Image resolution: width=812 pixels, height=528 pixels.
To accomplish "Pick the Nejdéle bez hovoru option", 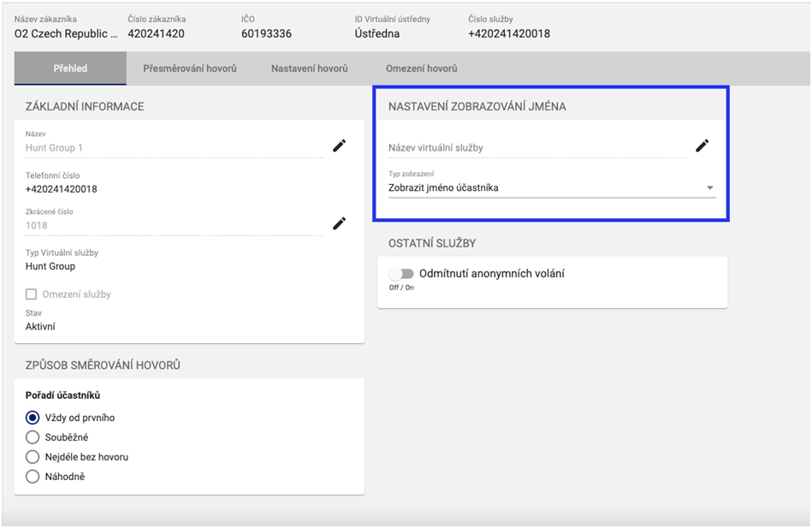I will pyautogui.click(x=33, y=457).
